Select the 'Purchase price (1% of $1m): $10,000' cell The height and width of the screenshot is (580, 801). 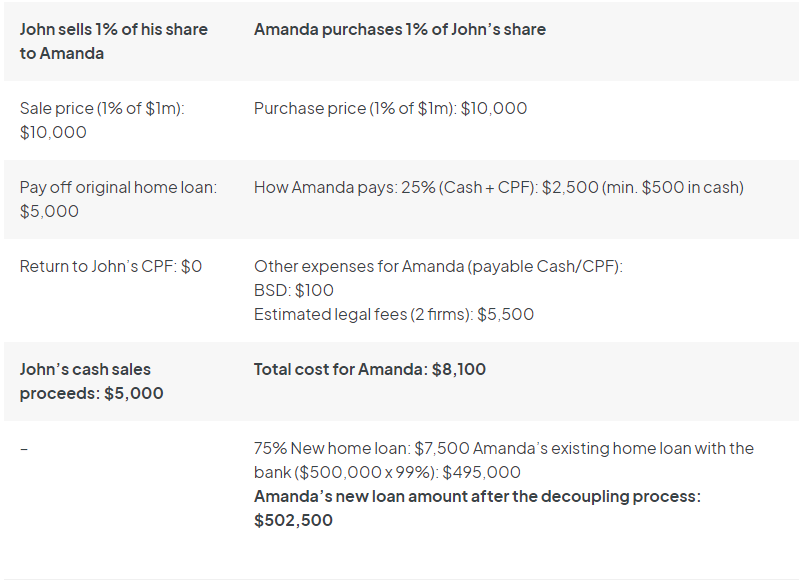390,108
